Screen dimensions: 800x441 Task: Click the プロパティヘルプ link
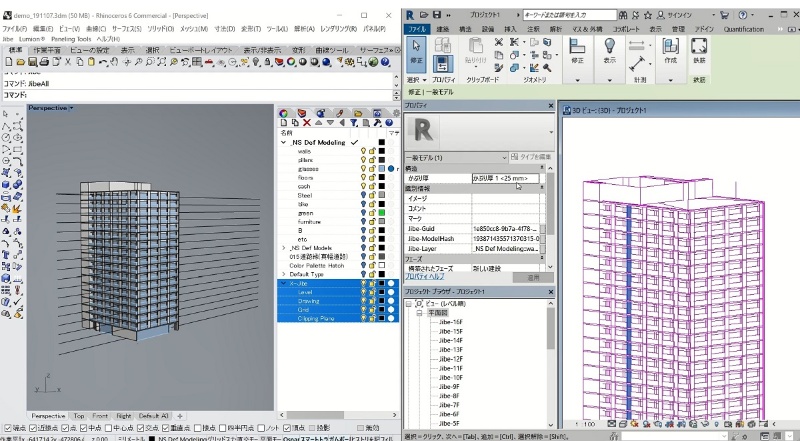tap(428, 276)
